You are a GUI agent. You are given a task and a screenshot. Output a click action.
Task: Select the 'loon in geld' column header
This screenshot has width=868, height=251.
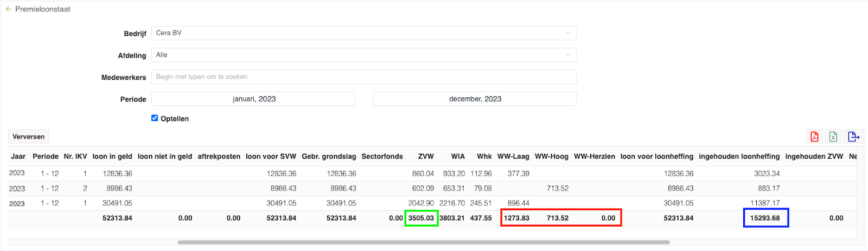pyautogui.click(x=112, y=156)
